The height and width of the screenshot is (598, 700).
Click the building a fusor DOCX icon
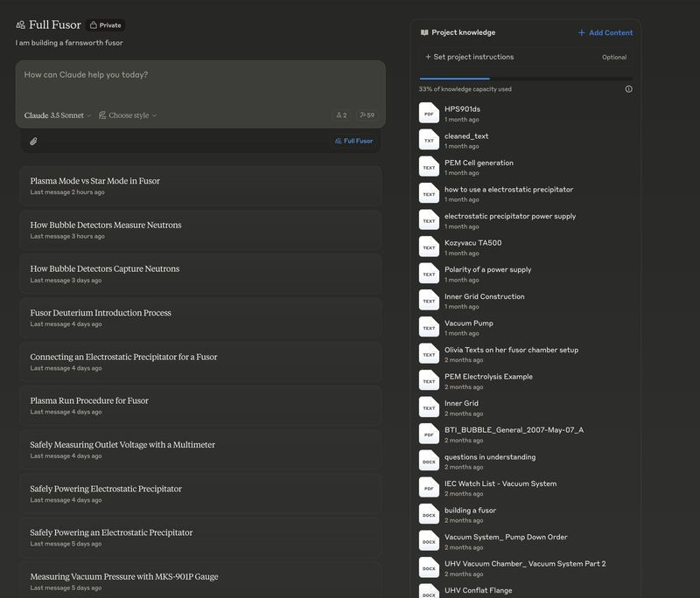[429, 515]
